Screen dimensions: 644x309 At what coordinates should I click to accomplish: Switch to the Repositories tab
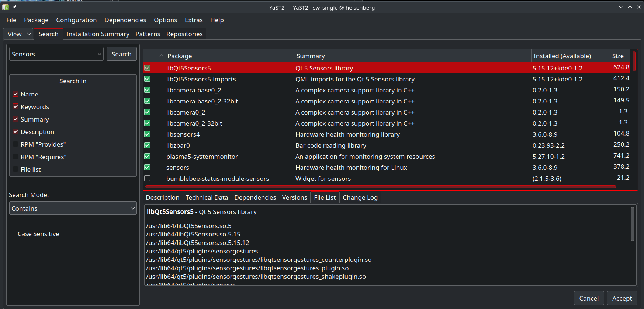tap(184, 34)
